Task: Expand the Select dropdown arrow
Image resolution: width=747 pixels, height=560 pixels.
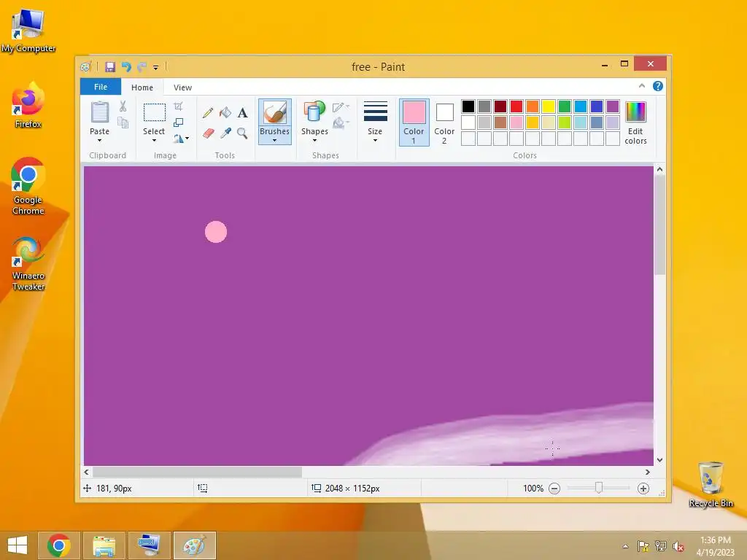Action: click(154, 141)
